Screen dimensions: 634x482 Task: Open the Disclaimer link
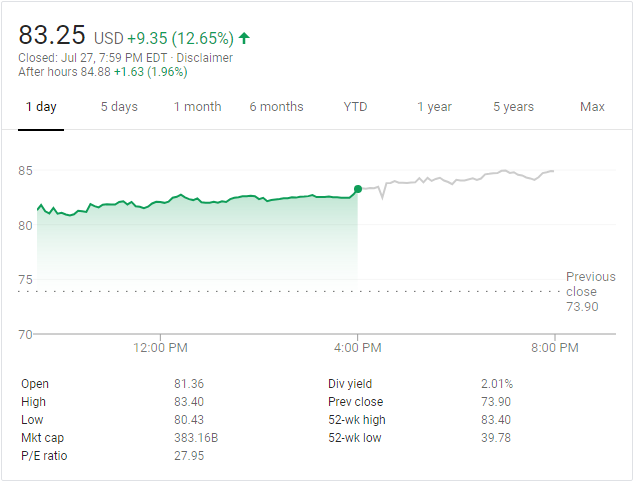(x=205, y=58)
